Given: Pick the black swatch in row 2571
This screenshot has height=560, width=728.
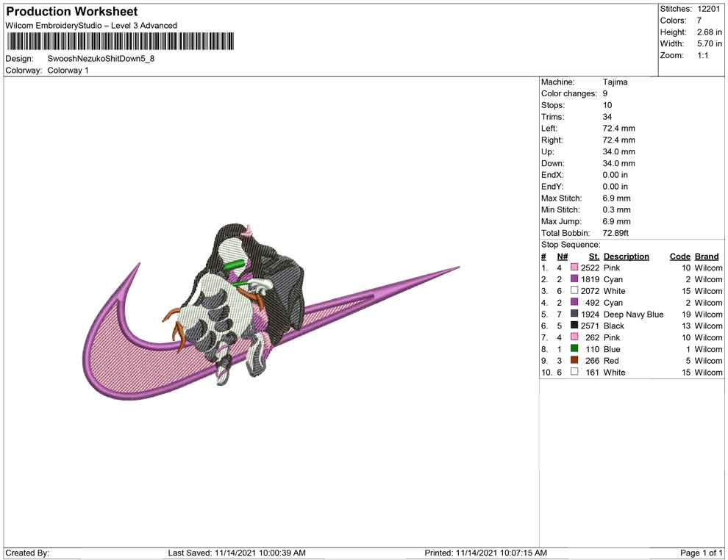Looking at the screenshot, I should (x=574, y=326).
